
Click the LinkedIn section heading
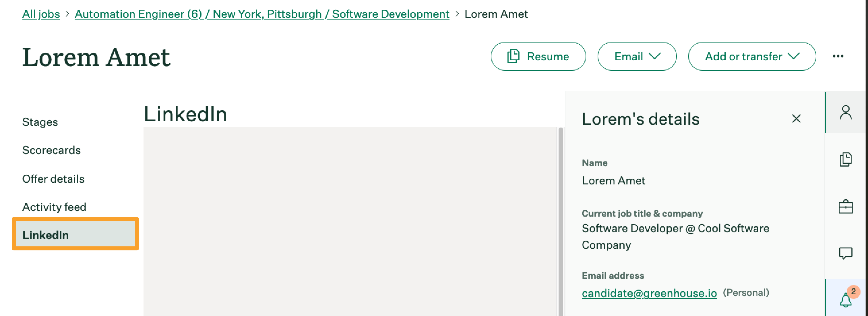click(x=185, y=114)
